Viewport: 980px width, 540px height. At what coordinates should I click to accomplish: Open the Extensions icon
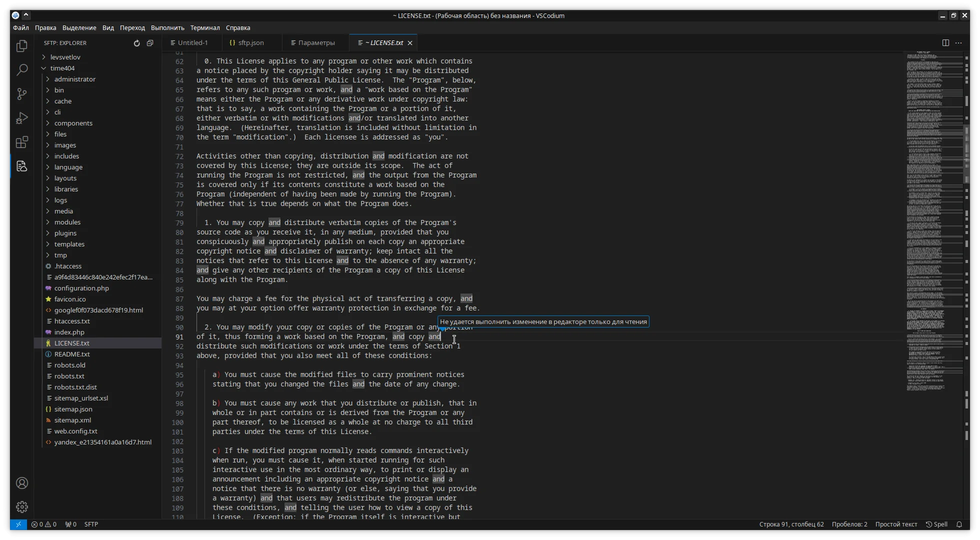pyautogui.click(x=21, y=142)
